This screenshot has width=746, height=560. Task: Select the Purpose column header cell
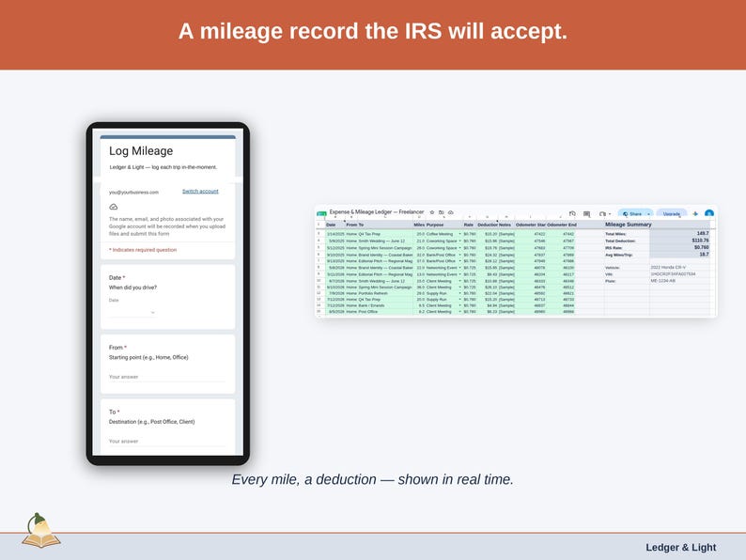(x=444, y=225)
